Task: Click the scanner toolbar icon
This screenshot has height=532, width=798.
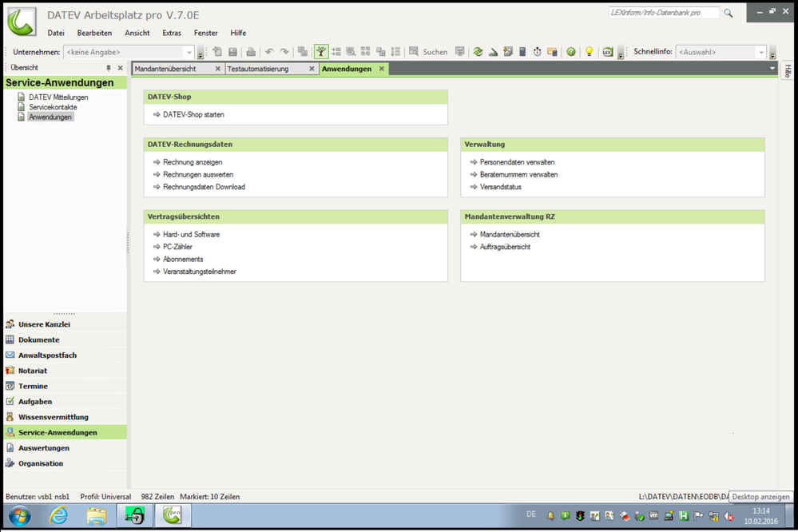Action: click(493, 51)
